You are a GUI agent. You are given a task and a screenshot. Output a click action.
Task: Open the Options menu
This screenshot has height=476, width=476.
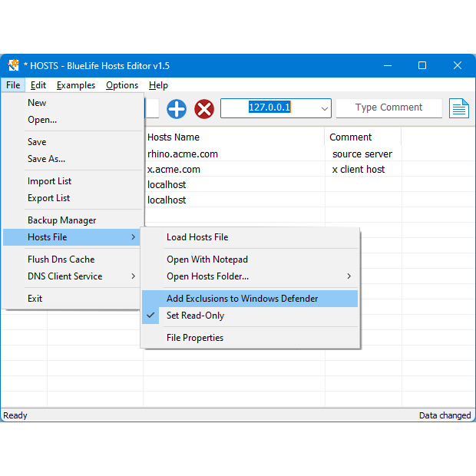(122, 85)
